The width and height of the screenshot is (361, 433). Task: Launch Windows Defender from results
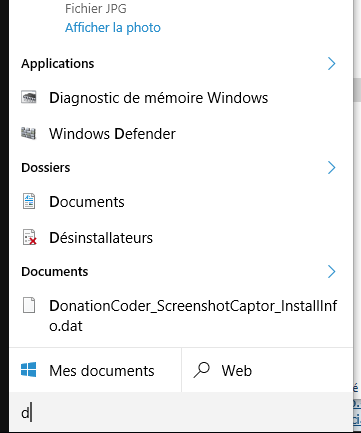(x=181, y=134)
